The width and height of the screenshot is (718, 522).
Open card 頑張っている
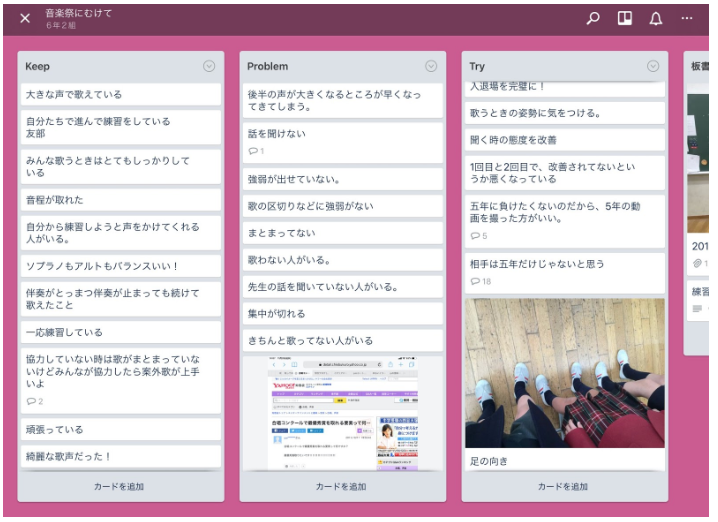121,430
